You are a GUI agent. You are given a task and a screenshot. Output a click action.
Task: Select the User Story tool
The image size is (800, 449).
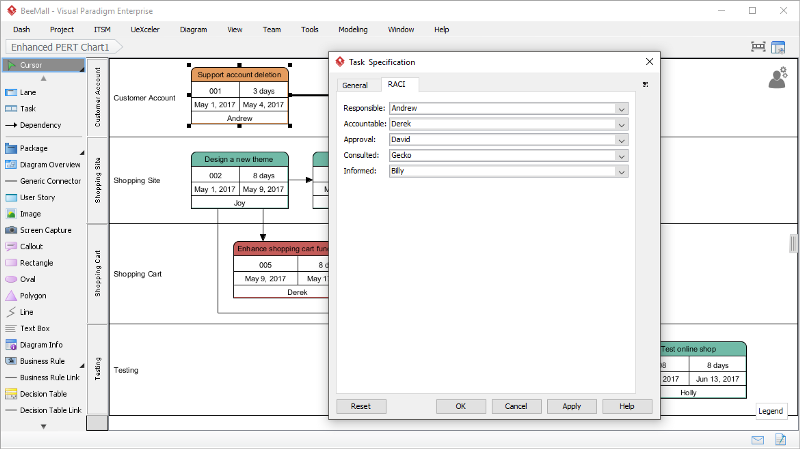tap(37, 197)
